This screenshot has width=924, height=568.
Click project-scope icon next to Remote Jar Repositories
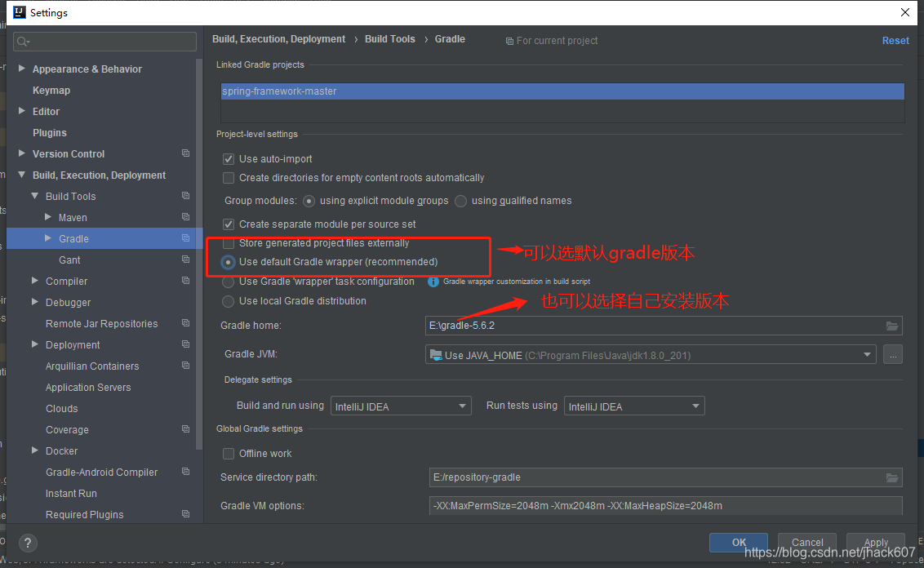pyautogui.click(x=185, y=323)
